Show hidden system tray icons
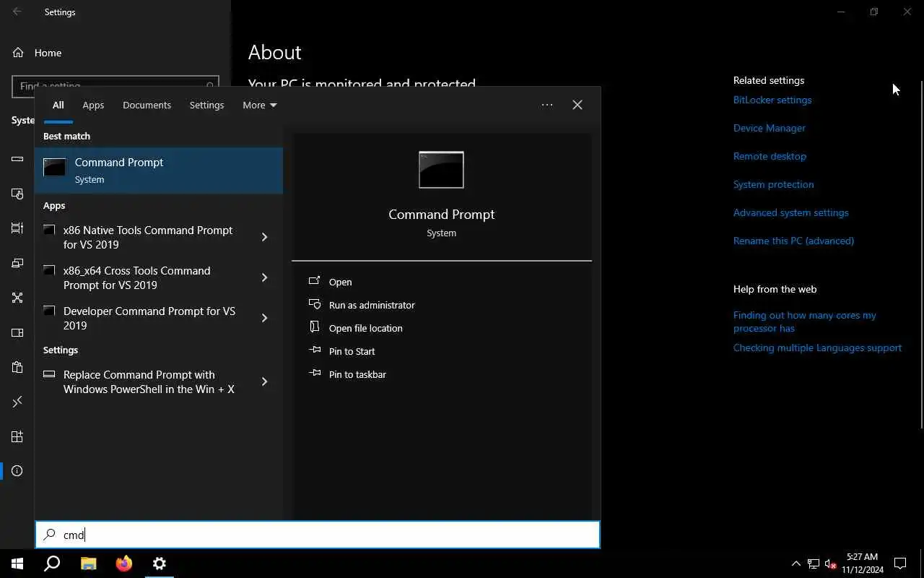 [x=796, y=564]
